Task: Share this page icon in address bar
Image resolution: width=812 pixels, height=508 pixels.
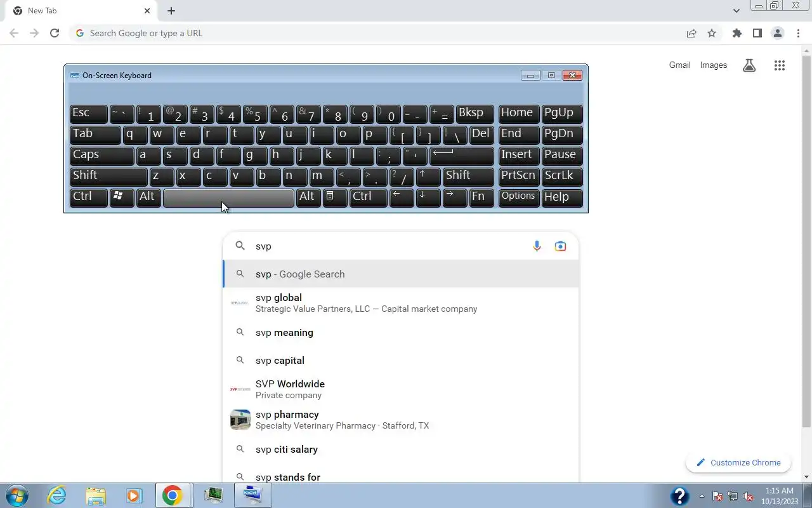Action: 691,33
